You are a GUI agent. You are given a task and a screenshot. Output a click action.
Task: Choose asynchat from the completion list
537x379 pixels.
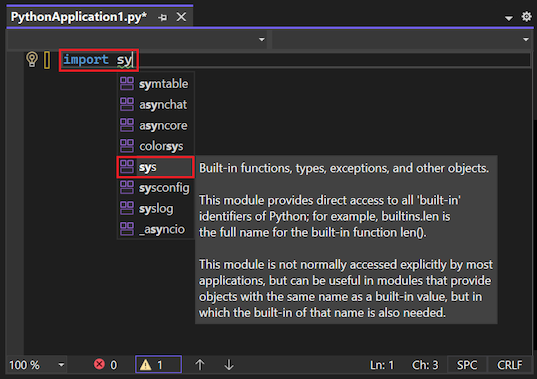point(156,104)
